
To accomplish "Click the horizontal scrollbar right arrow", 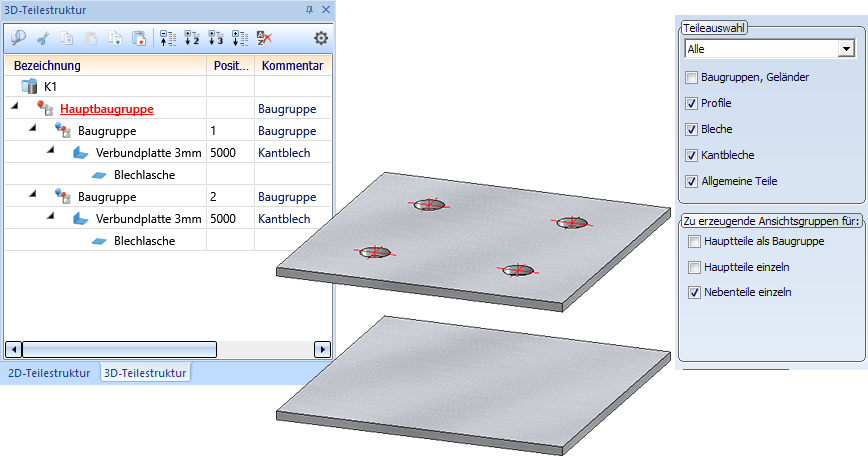I will tap(322, 350).
